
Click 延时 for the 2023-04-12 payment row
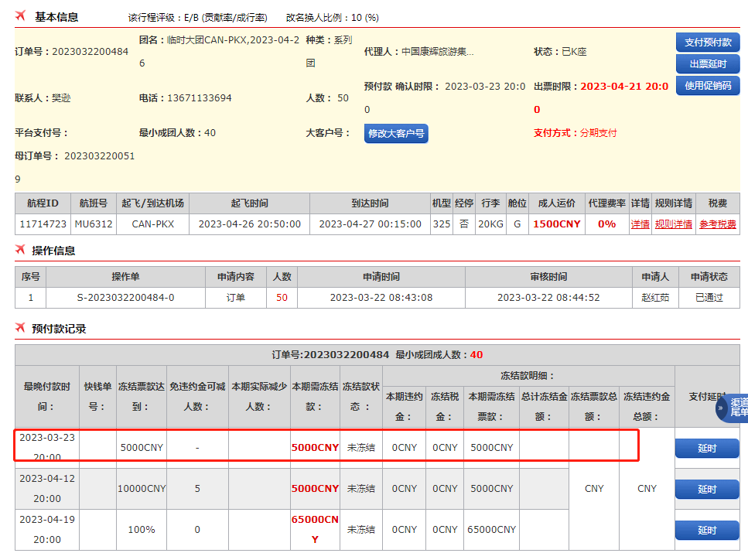pos(707,489)
